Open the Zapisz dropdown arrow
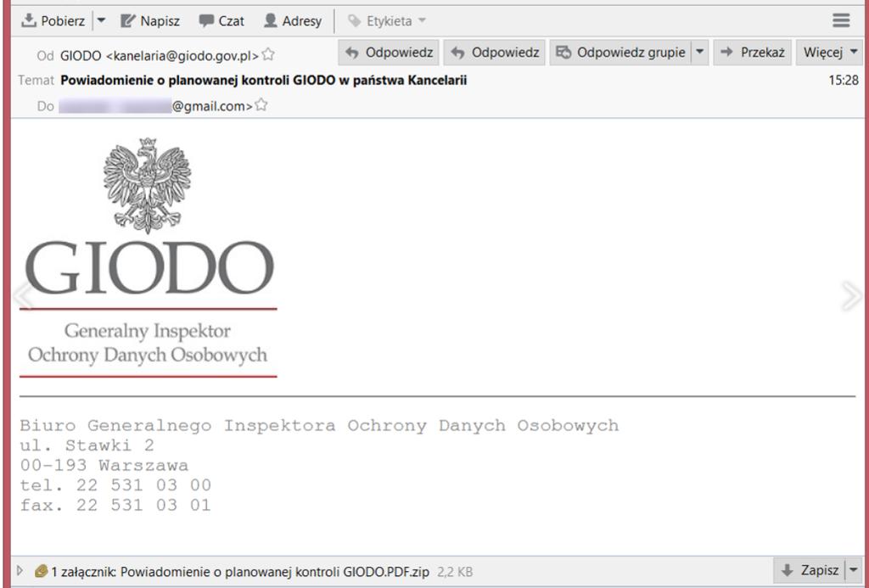869x588 pixels. tap(854, 570)
